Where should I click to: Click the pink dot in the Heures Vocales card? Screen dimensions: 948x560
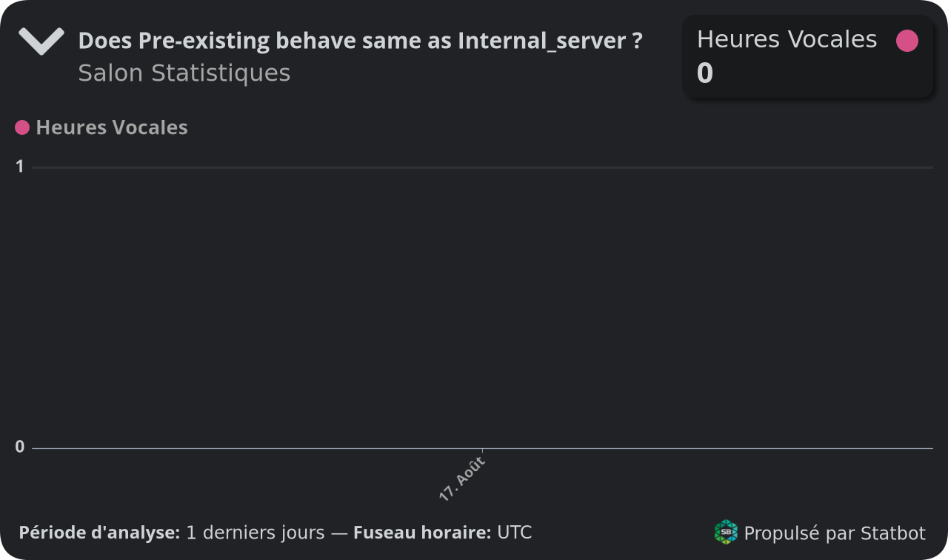coord(907,41)
